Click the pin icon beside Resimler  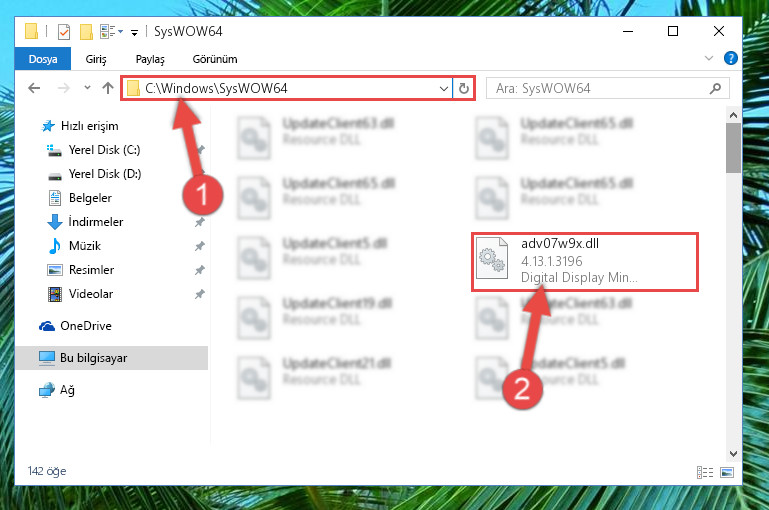(200, 270)
